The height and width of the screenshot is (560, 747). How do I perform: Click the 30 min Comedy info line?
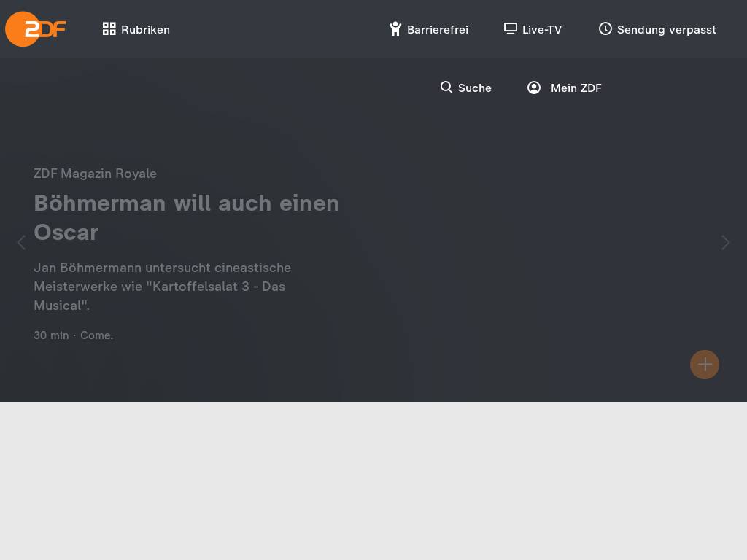(74, 335)
